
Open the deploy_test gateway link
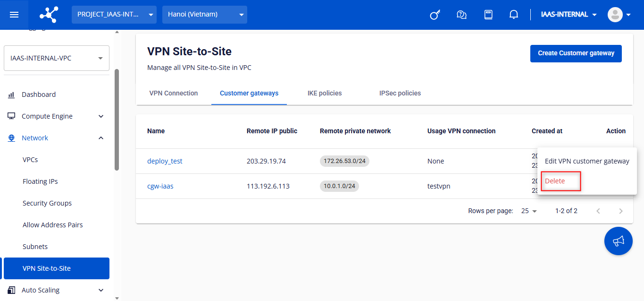click(x=165, y=161)
